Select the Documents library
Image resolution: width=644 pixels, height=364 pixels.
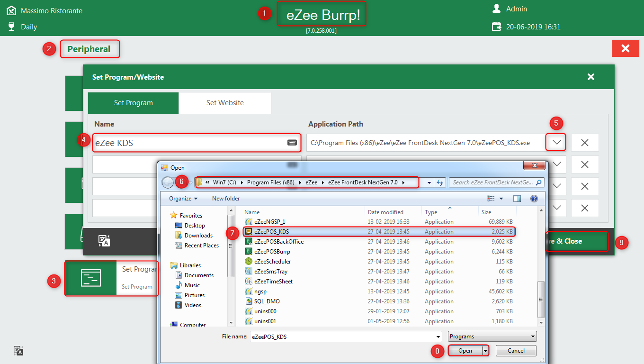(x=199, y=275)
